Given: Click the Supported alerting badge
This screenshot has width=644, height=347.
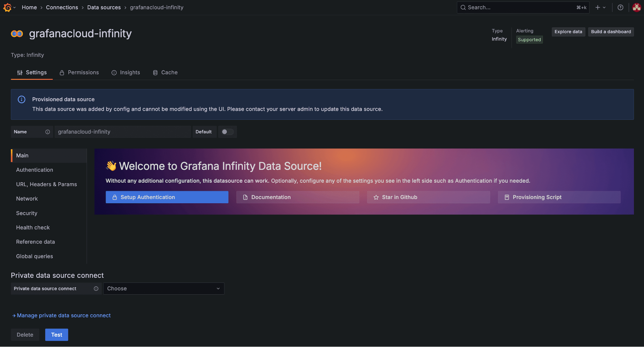Looking at the screenshot, I should (x=529, y=40).
